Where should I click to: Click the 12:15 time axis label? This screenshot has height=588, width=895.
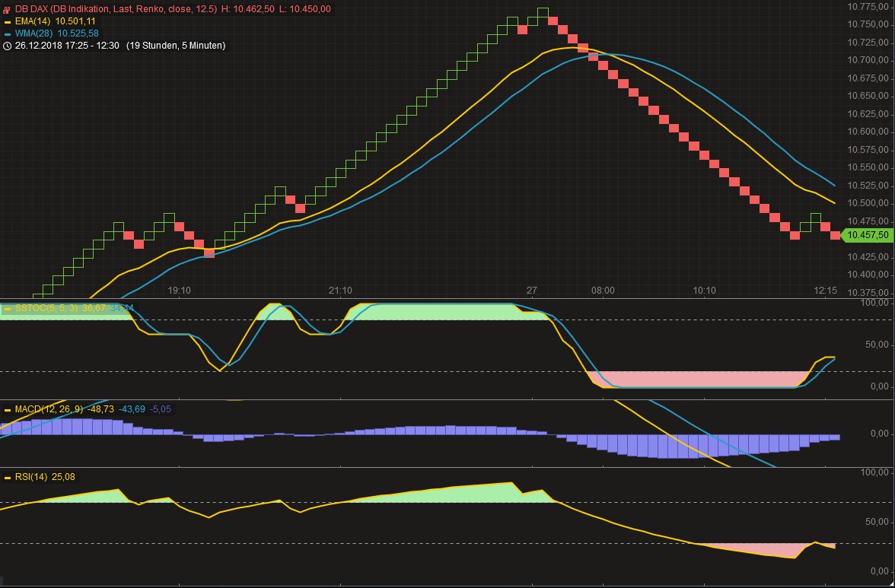pos(825,291)
